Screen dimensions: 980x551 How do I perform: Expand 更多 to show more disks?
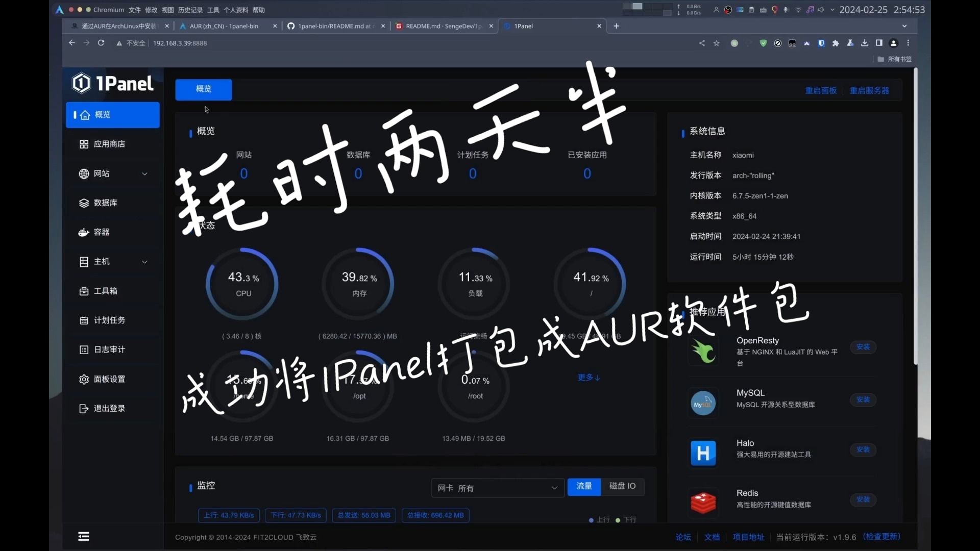pos(589,378)
